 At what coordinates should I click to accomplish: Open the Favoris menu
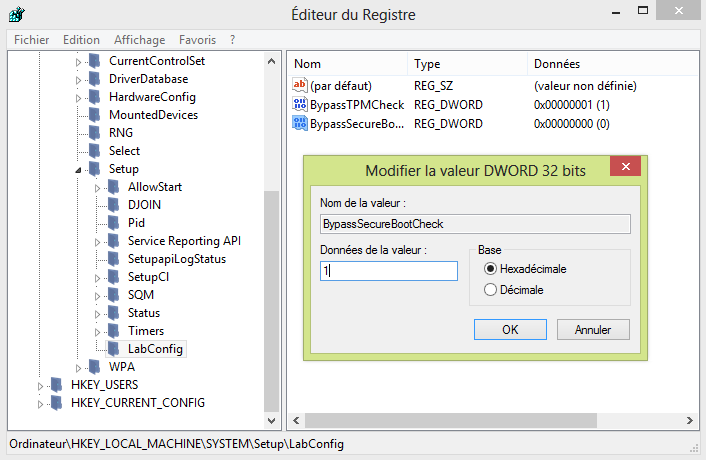point(197,40)
